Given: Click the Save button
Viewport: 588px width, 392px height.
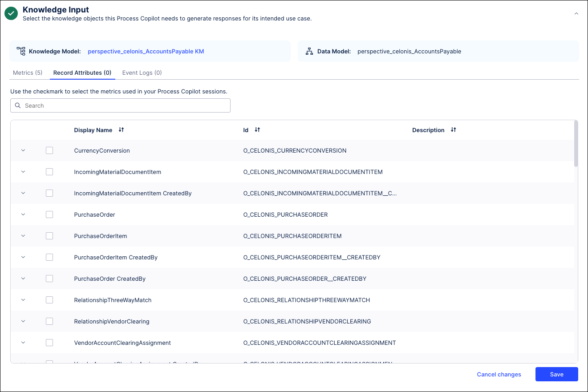Looking at the screenshot, I should coord(557,374).
